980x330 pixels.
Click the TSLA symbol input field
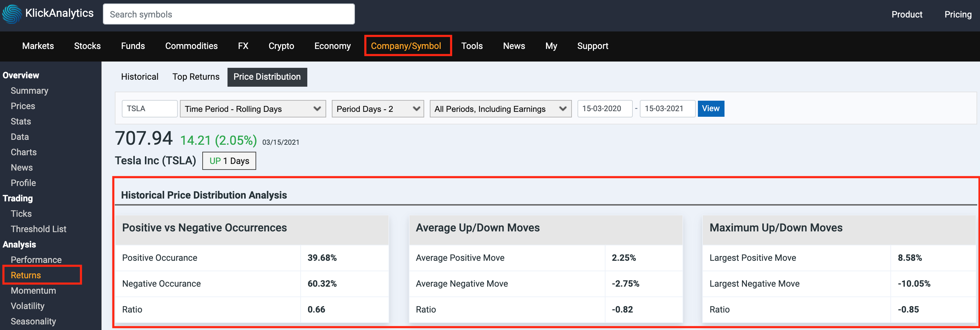[149, 109]
